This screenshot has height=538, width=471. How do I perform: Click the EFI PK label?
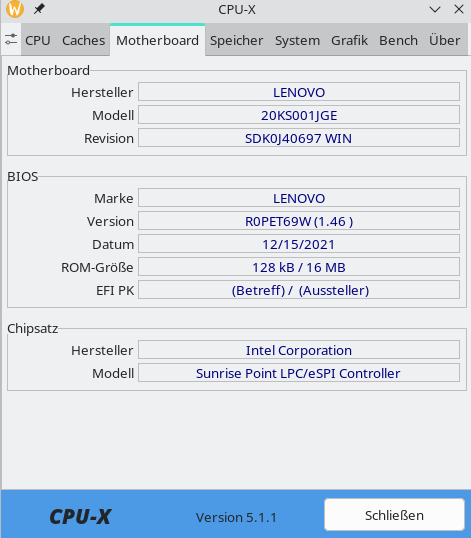(x=115, y=290)
